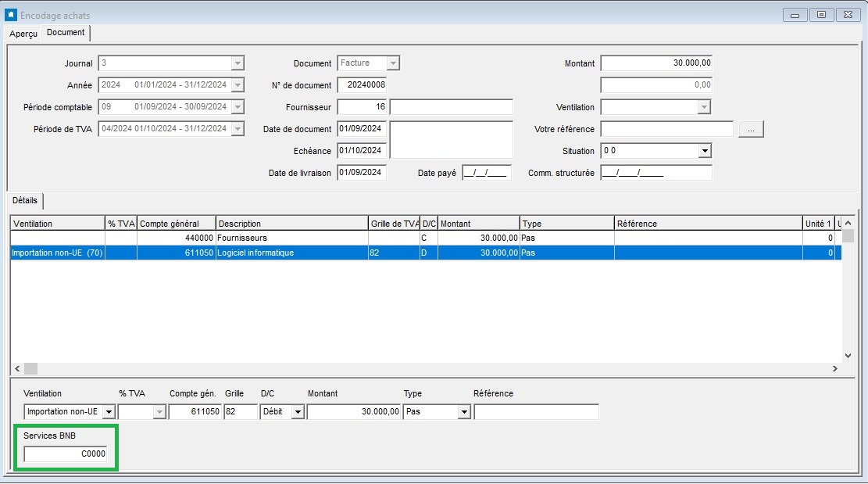Click the Votre référence input field
The width and height of the screenshot is (868, 484).
coord(666,129)
